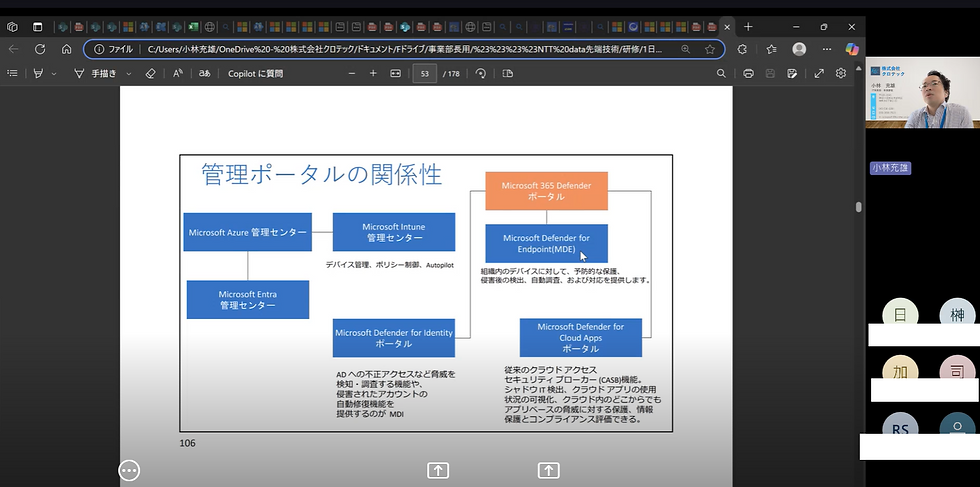Click slide page number 106
The image size is (980, 487).
188,443
